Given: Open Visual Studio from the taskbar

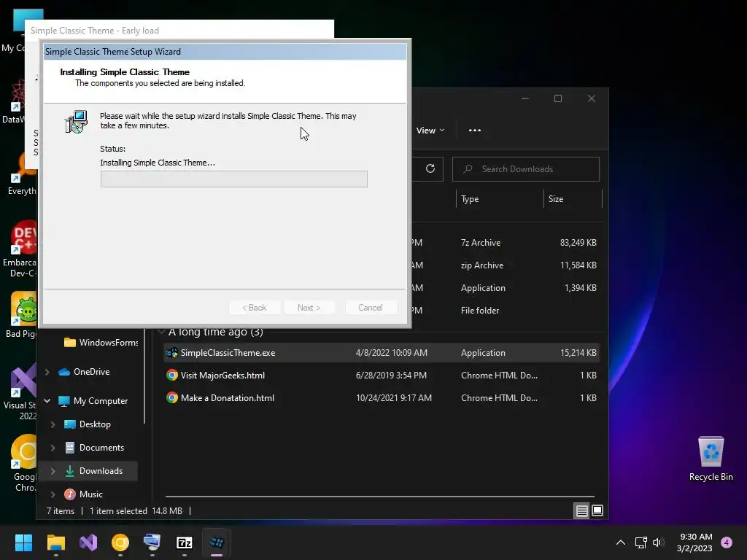Looking at the screenshot, I should [88, 542].
